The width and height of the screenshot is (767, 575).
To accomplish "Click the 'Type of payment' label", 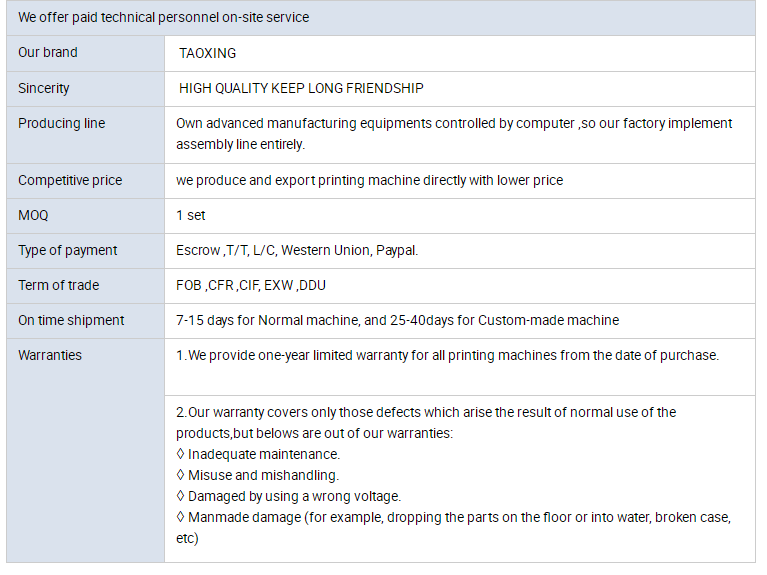I will click(x=67, y=250).
